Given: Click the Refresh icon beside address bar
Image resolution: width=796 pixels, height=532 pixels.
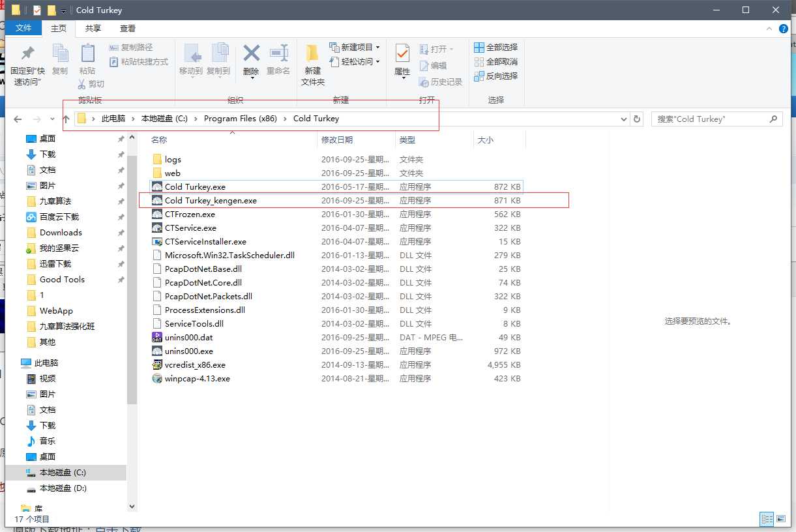Looking at the screenshot, I should (x=638, y=119).
